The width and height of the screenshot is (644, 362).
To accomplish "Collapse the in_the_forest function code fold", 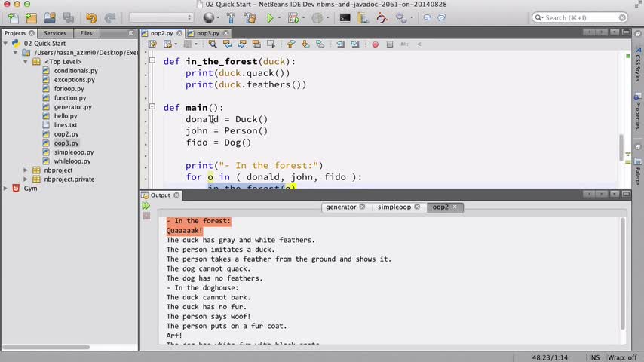I will pos(152,60).
